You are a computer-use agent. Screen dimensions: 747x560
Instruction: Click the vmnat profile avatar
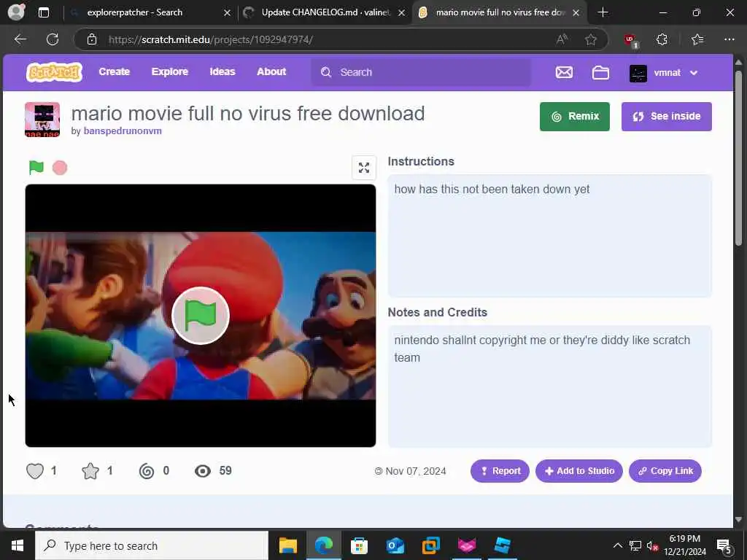tap(638, 73)
